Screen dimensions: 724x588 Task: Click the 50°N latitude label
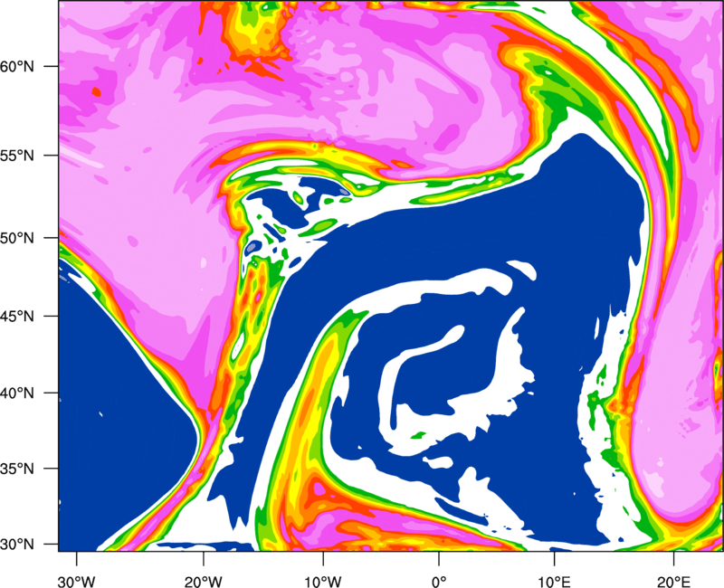17,238
